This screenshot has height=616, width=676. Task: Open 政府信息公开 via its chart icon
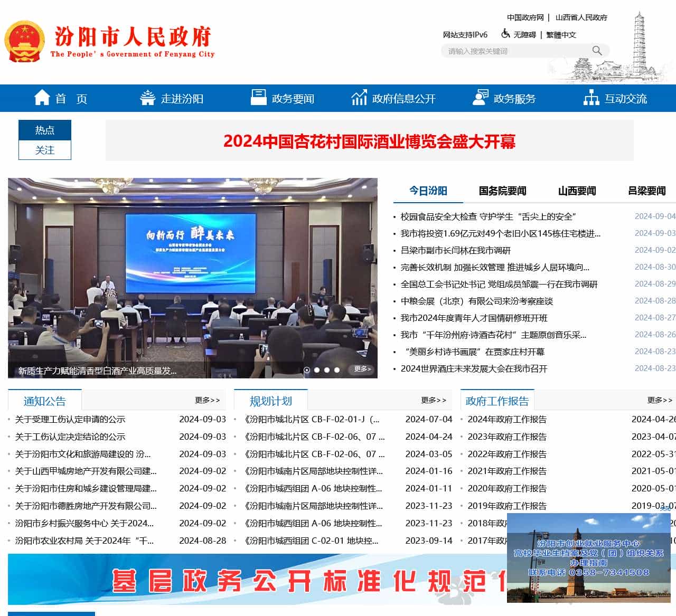[x=359, y=97]
